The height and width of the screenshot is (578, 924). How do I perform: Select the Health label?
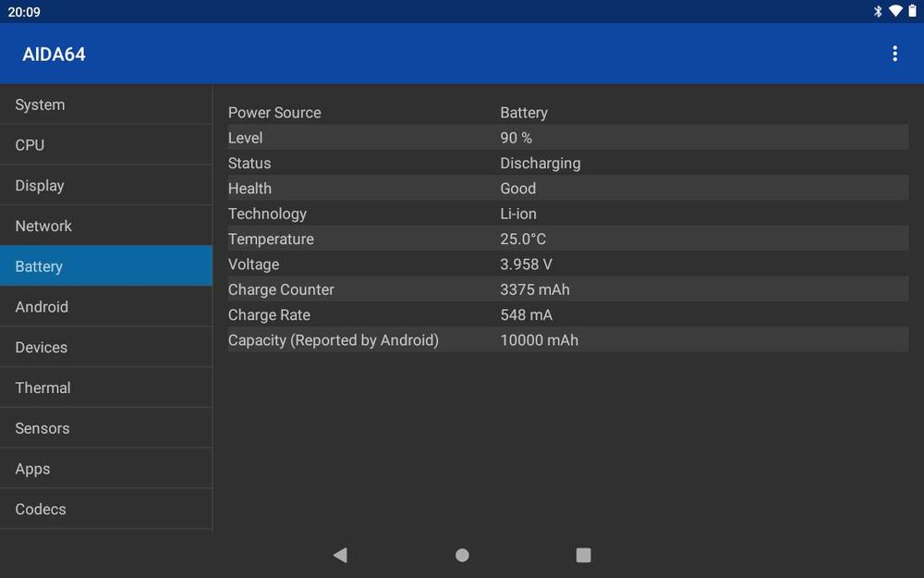pos(249,189)
